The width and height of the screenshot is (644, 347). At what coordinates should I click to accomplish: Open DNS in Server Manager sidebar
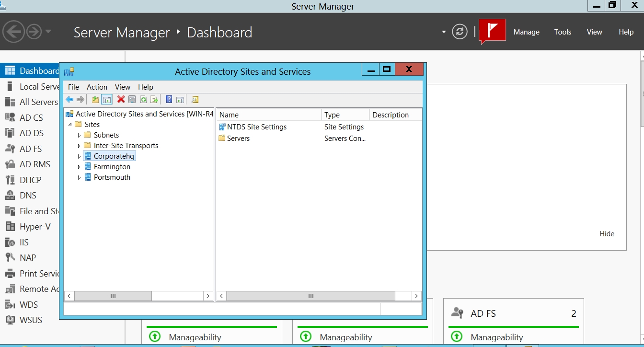pos(28,195)
